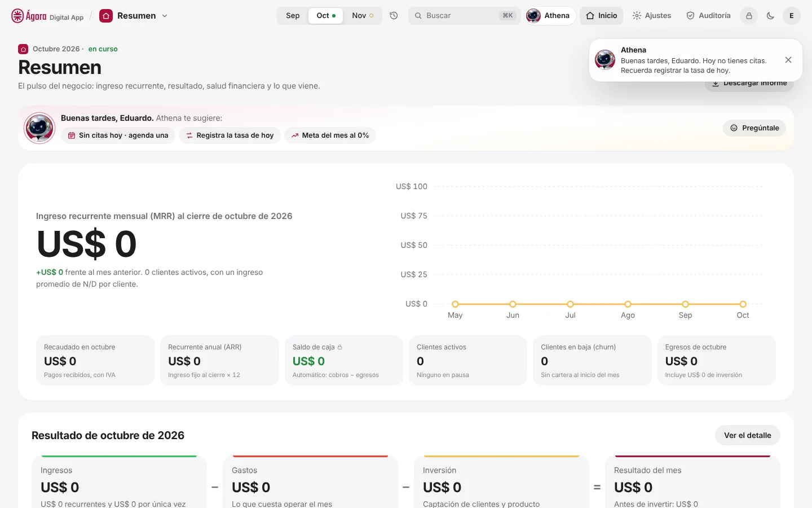The width and height of the screenshot is (812, 508).
Task: Click the 'en curso' status text
Action: pos(103,49)
